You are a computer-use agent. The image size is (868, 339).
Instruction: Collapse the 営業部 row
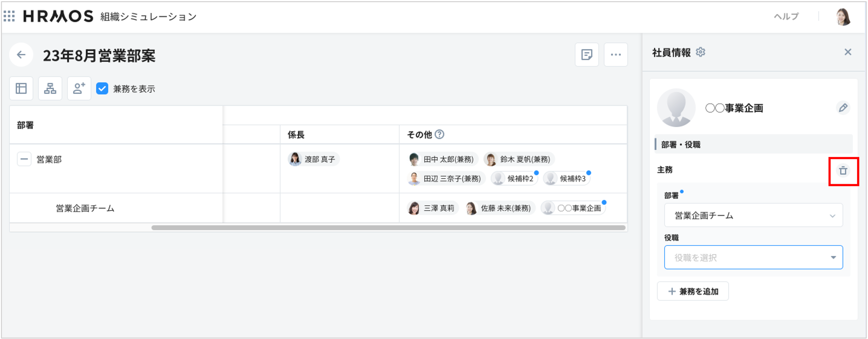coord(24,159)
